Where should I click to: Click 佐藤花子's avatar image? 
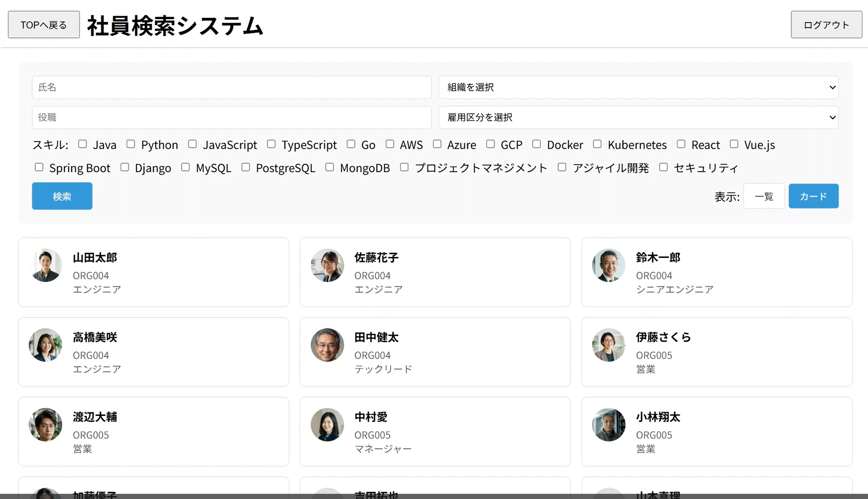click(x=327, y=265)
